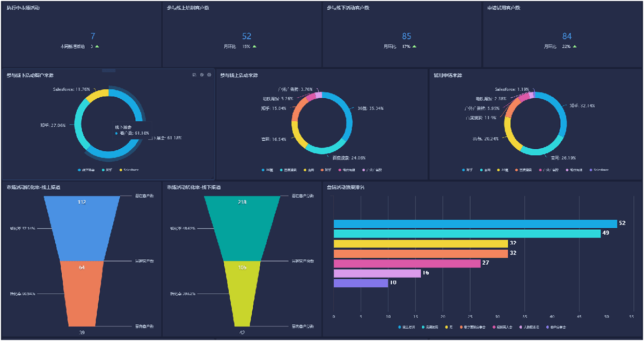Click the KPI number 84
The width and height of the screenshot is (644, 341).
(567, 36)
